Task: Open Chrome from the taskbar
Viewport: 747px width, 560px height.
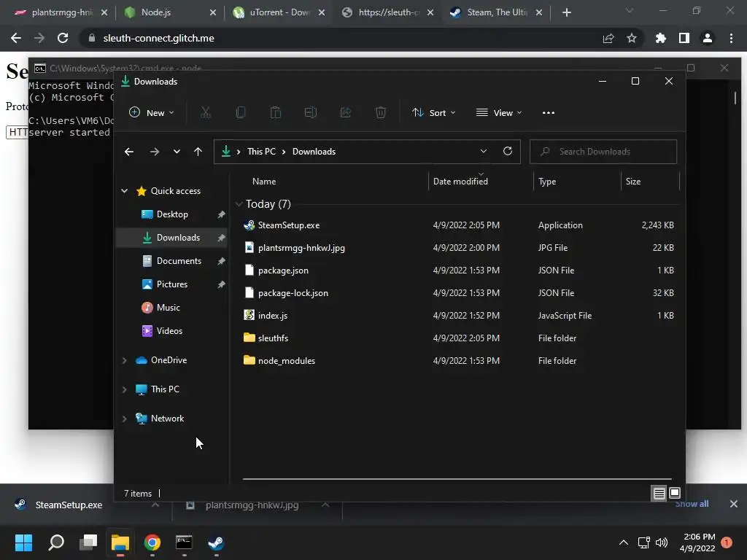Action: (x=152, y=542)
